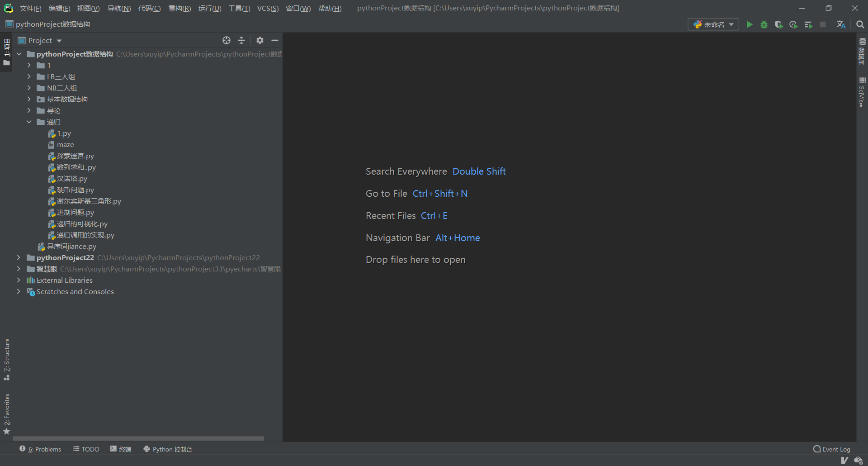This screenshot has height=466, width=868.
Task: Open the 未命名 run configuration dropdown
Action: tap(713, 24)
